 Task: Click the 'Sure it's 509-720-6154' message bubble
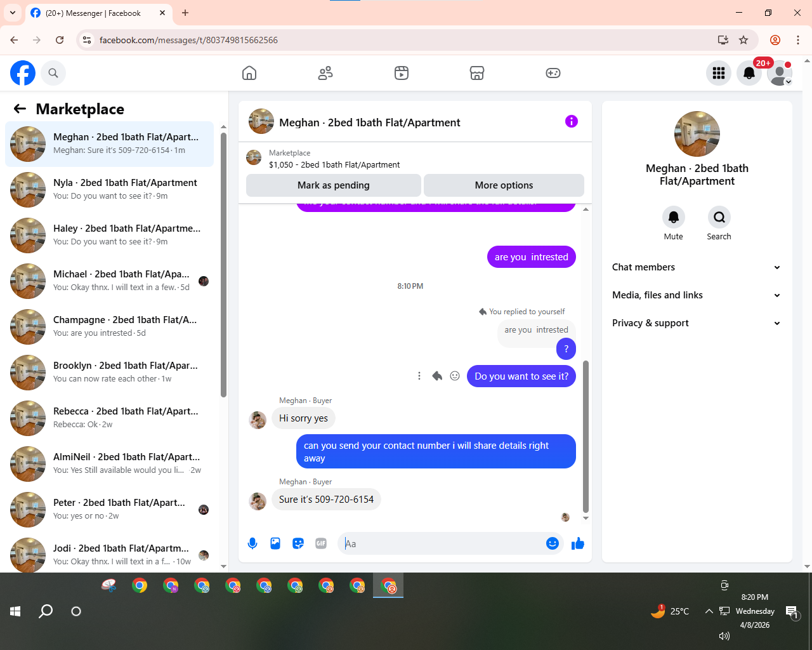click(x=326, y=500)
